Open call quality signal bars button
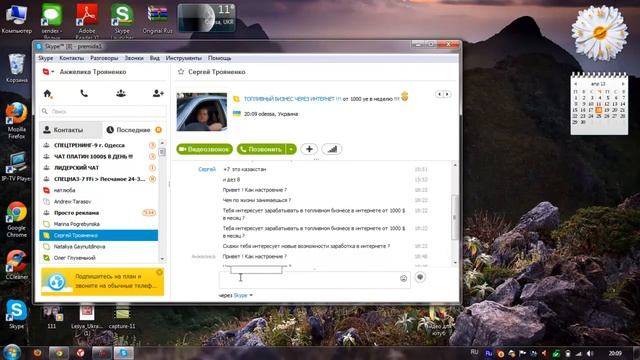Screen dimensions: 640x360 (332, 149)
